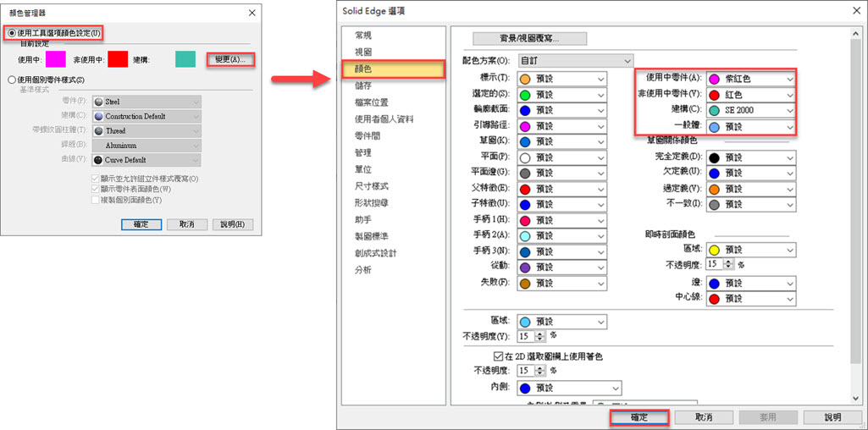Open the 平面(P) color dropdown
Viewport: 868px width, 430px height.
click(562, 157)
